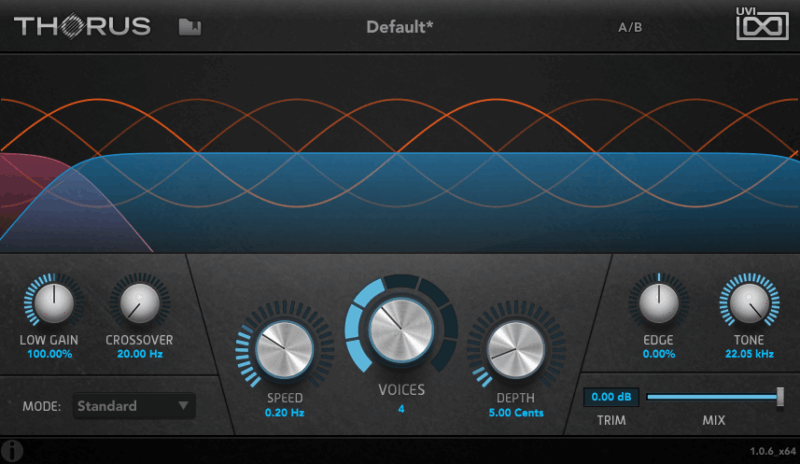Click the info icon in bottom-left corner

14,451
